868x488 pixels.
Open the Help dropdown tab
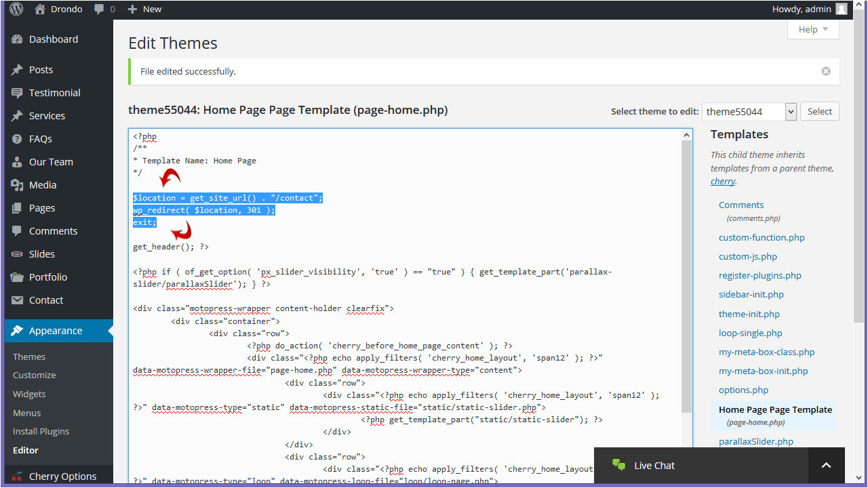tap(813, 29)
